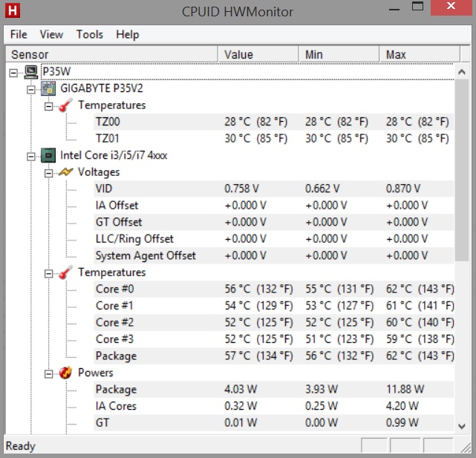Select the LLC/Ring Offset row
The height and width of the screenshot is (458, 476).
click(273, 239)
